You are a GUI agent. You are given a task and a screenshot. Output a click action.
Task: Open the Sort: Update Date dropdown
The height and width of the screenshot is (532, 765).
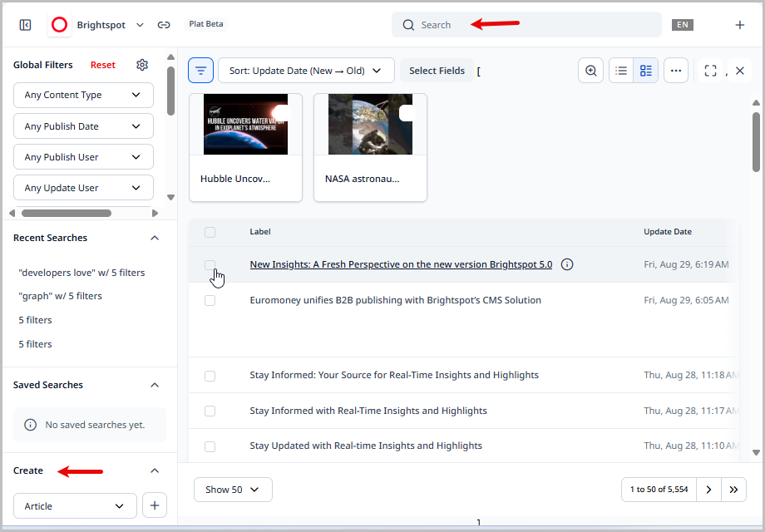click(x=306, y=71)
